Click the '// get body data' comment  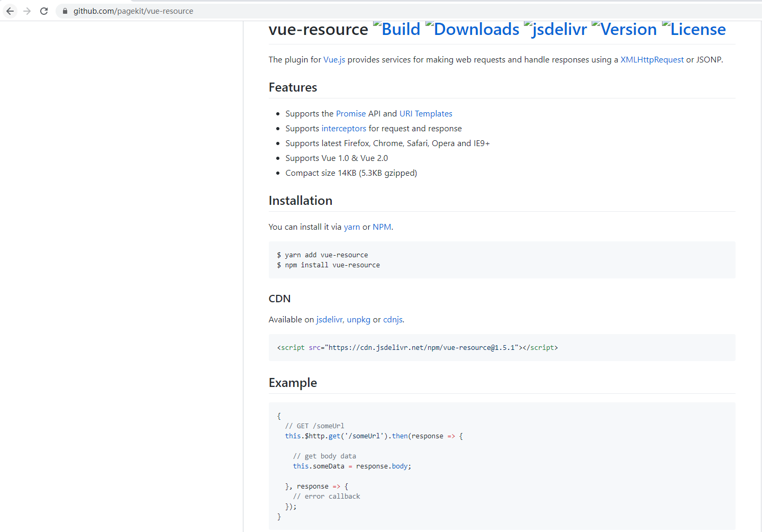pyautogui.click(x=324, y=456)
